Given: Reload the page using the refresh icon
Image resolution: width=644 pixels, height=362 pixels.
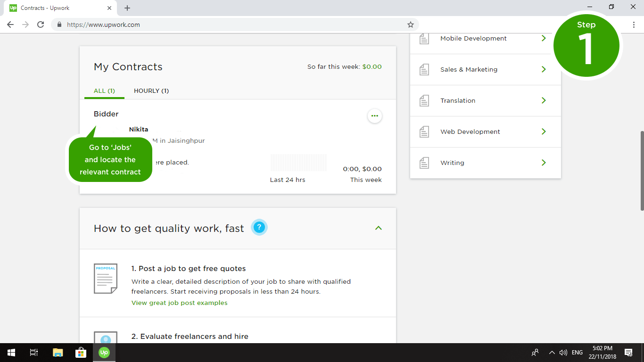Looking at the screenshot, I should pos(40,25).
